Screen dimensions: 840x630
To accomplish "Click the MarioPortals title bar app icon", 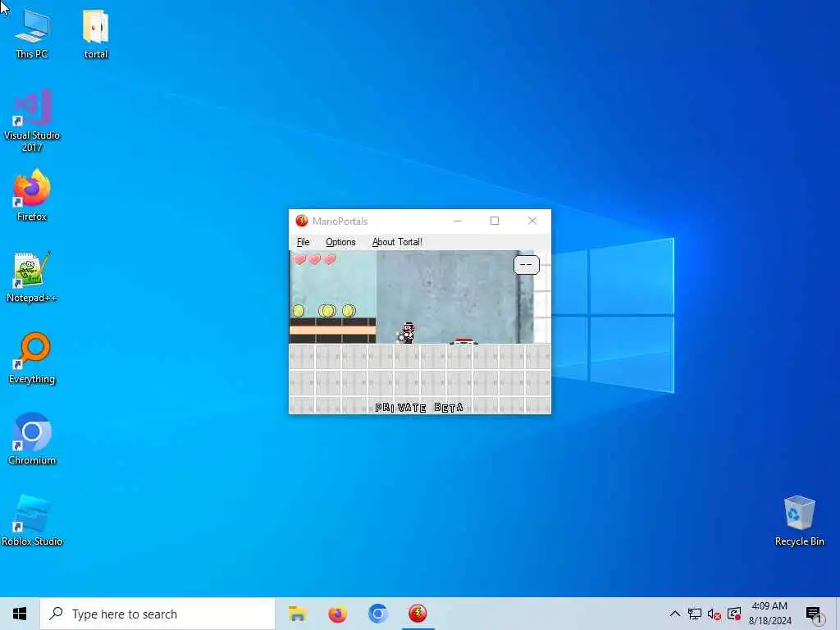I will pos(302,221).
